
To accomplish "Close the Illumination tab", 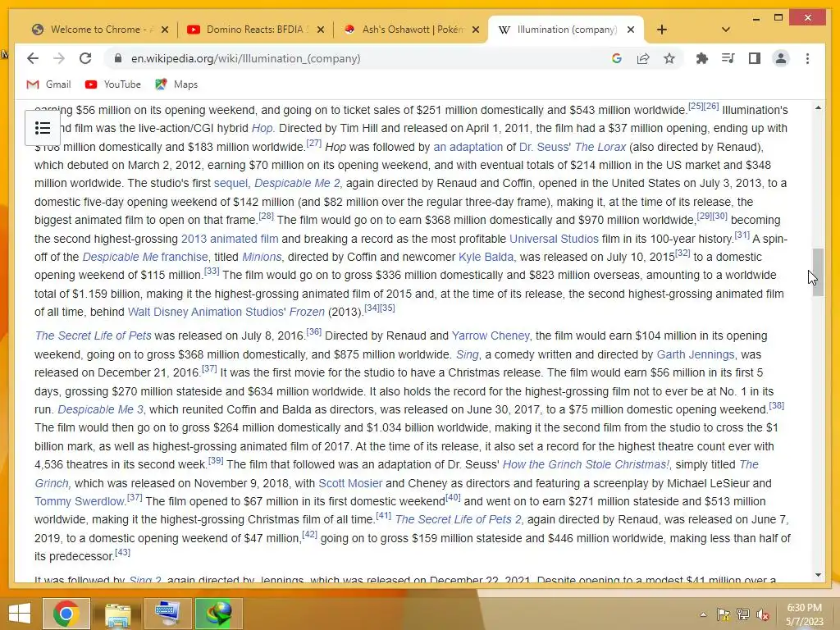I will [631, 30].
